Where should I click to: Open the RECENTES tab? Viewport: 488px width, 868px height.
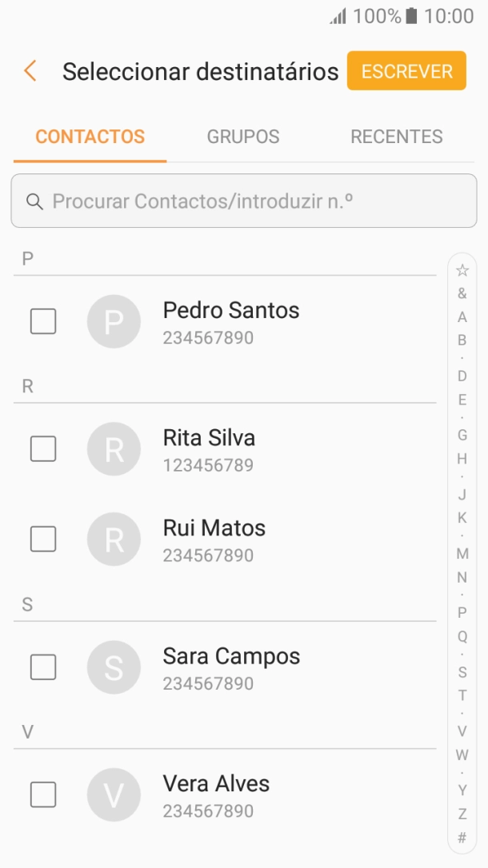point(396,137)
